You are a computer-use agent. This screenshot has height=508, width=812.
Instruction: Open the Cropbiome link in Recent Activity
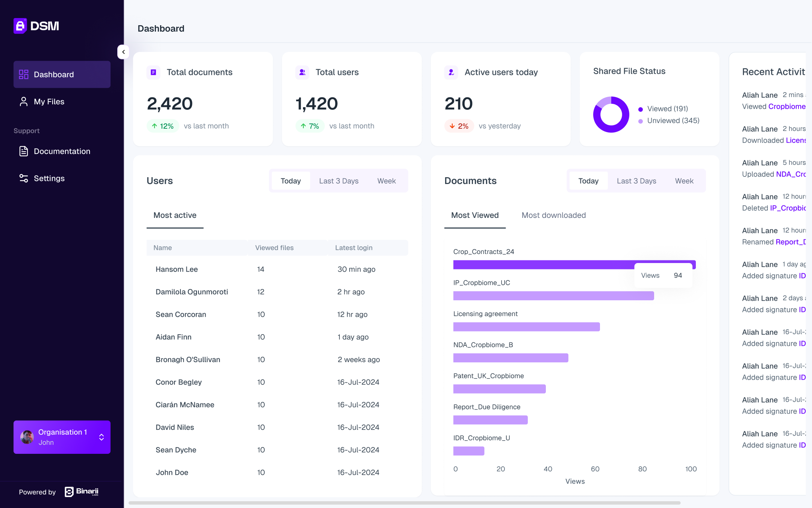point(786,106)
